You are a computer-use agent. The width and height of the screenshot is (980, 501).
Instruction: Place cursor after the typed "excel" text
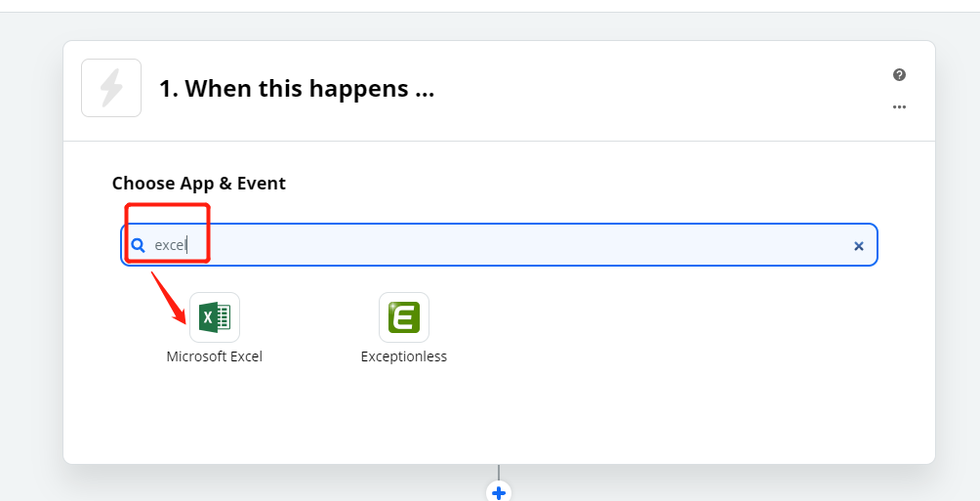pos(187,245)
